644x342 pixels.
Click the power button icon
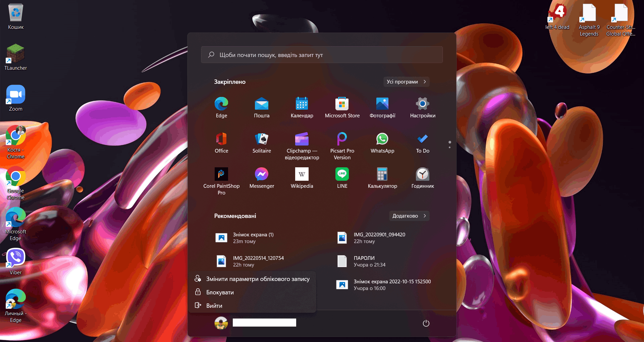(426, 323)
